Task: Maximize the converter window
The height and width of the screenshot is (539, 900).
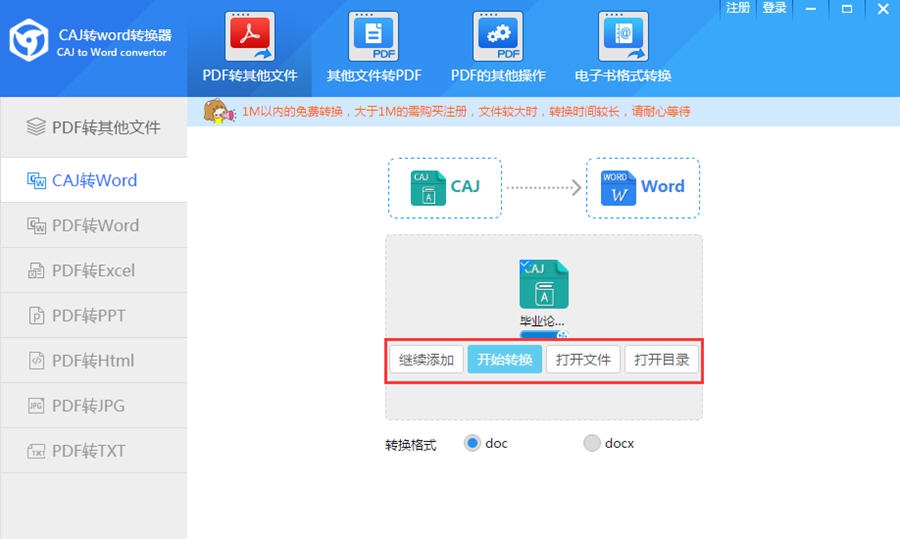Action: (847, 9)
